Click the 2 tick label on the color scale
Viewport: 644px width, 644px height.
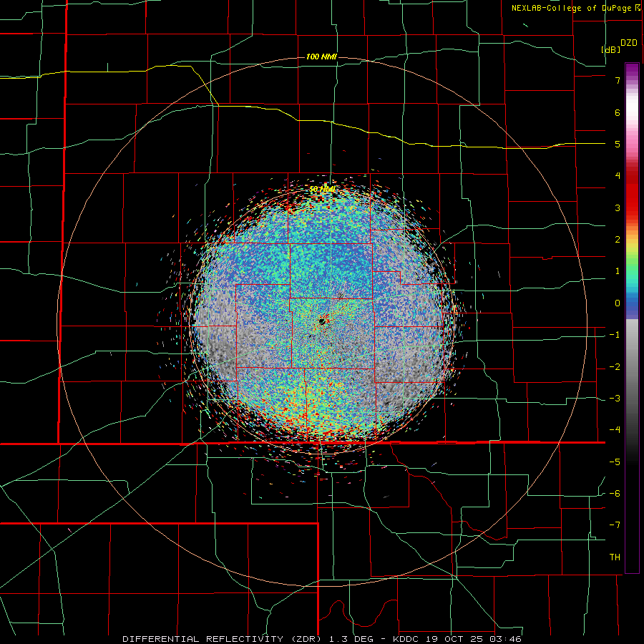pyautogui.click(x=618, y=240)
